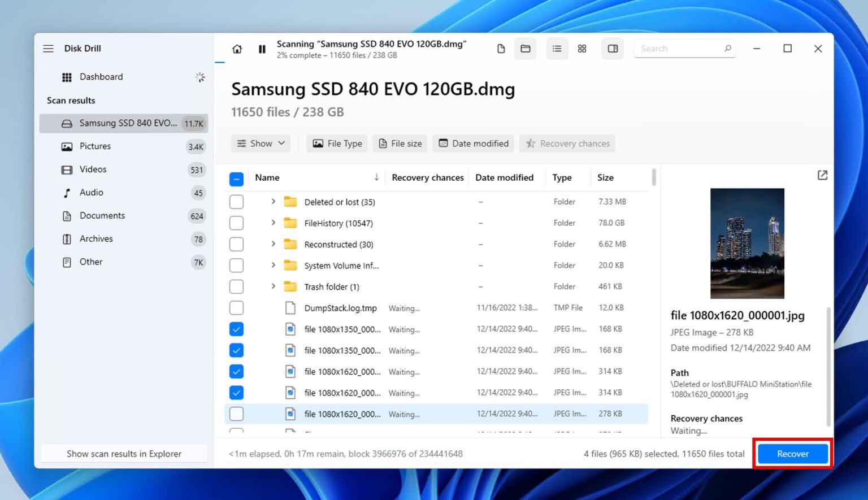Open the Pictures category in sidebar
Screen dimensions: 868x500
click(96, 146)
